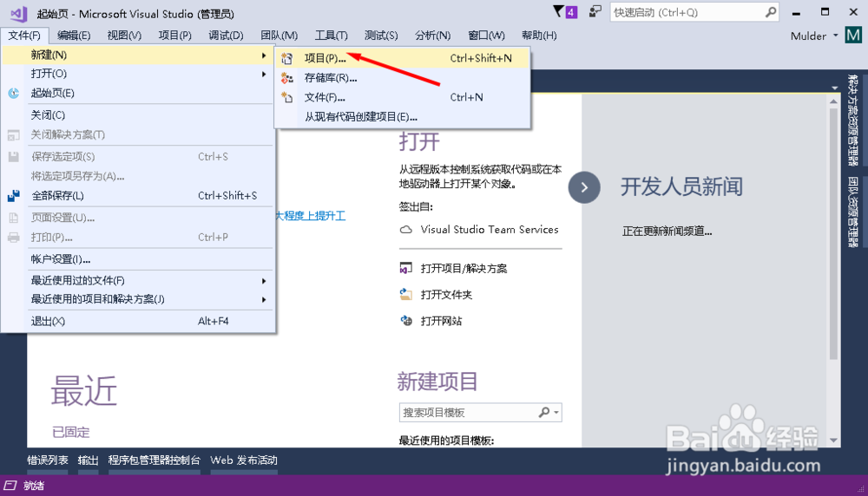Open 帐户设置(I)... menu entry
The width and height of the screenshot is (868, 496).
click(138, 258)
